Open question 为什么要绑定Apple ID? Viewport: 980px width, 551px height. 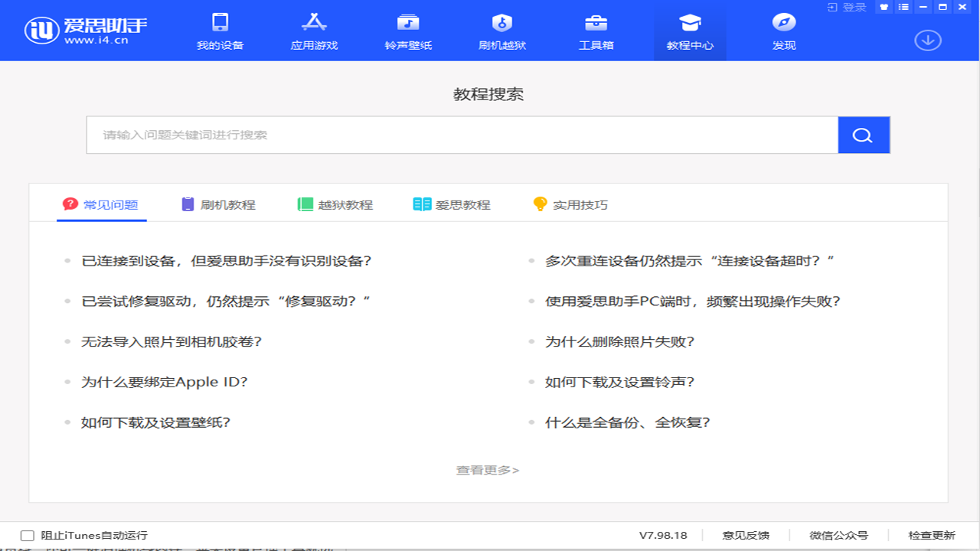pyautogui.click(x=165, y=382)
